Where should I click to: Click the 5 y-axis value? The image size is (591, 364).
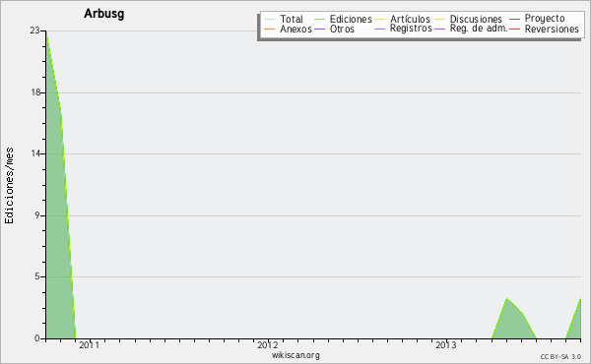[37, 276]
